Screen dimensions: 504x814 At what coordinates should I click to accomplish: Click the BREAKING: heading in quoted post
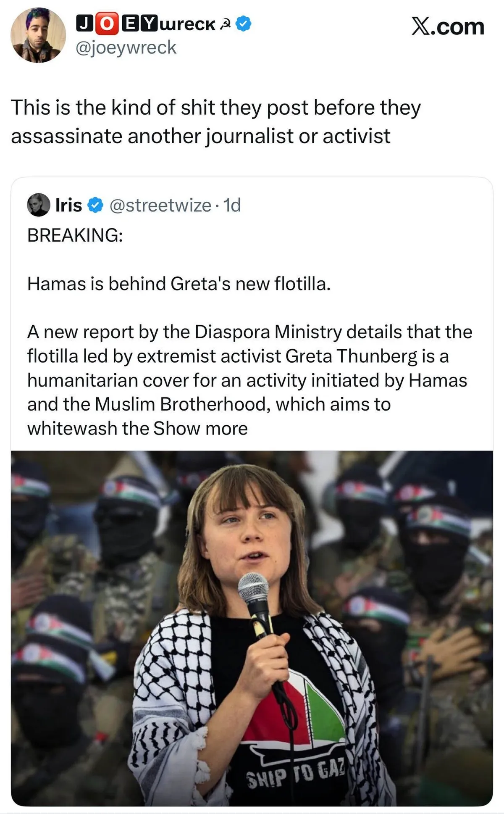coord(75,235)
